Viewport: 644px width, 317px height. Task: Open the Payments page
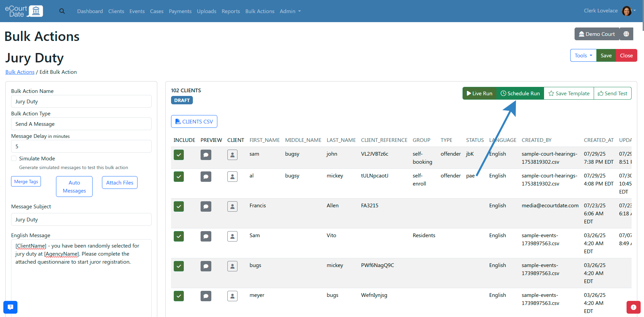(x=180, y=11)
